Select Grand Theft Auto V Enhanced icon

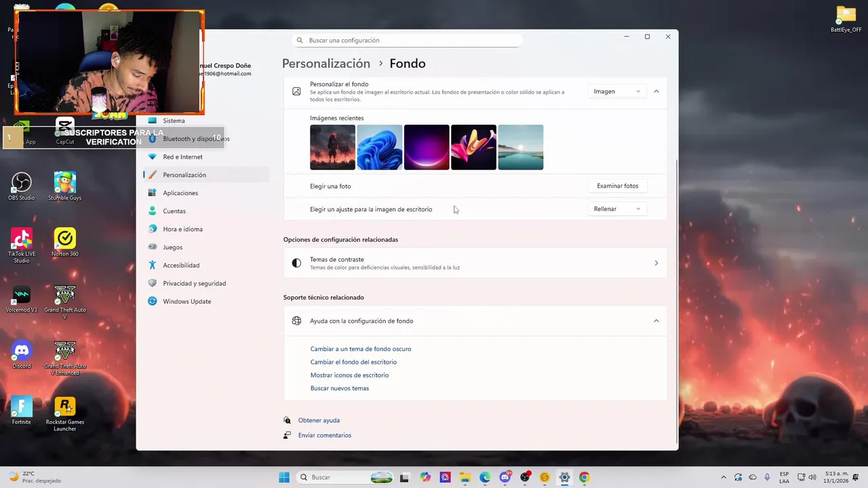[65, 358]
